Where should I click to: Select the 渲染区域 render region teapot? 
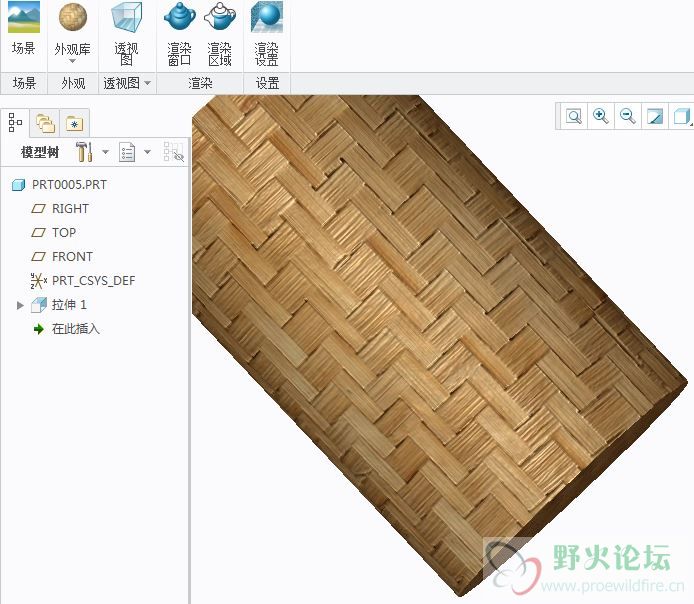pyautogui.click(x=220, y=17)
